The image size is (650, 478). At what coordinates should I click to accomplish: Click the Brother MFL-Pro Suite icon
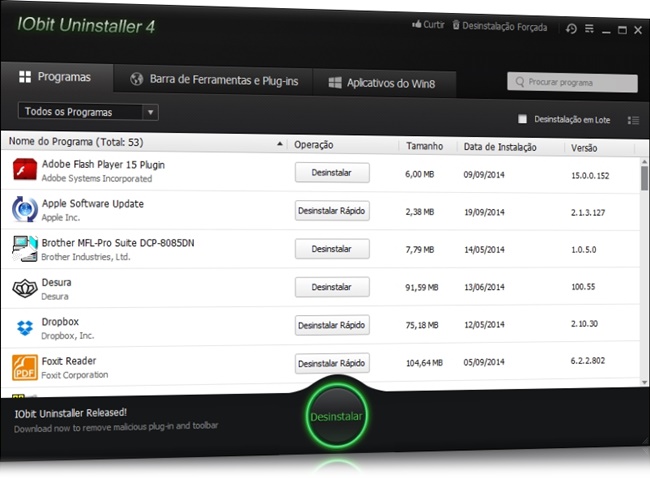pyautogui.click(x=24, y=248)
